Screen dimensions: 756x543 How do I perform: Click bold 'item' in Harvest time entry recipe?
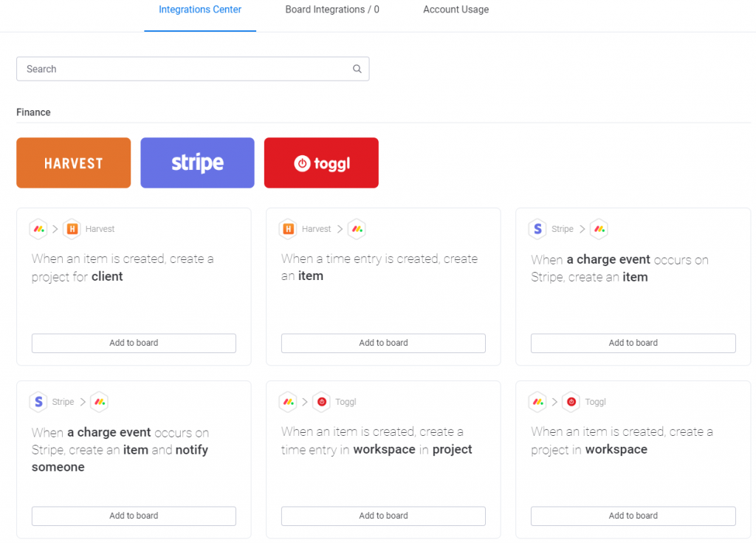pyautogui.click(x=311, y=276)
